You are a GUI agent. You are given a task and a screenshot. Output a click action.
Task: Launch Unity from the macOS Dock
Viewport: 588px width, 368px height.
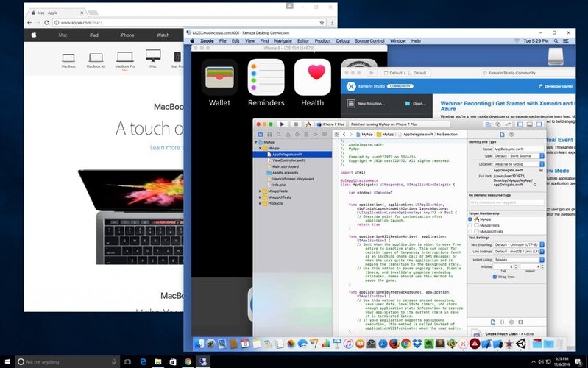coord(520,344)
